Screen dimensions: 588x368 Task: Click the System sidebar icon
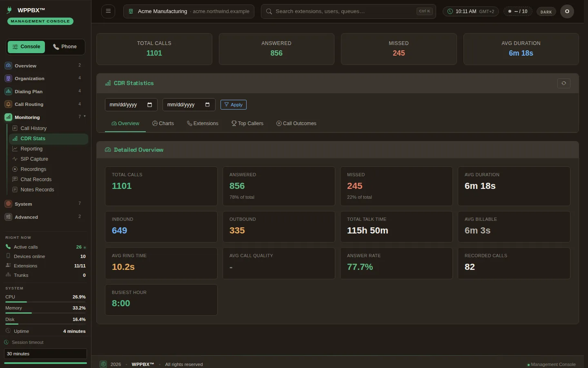click(8, 204)
